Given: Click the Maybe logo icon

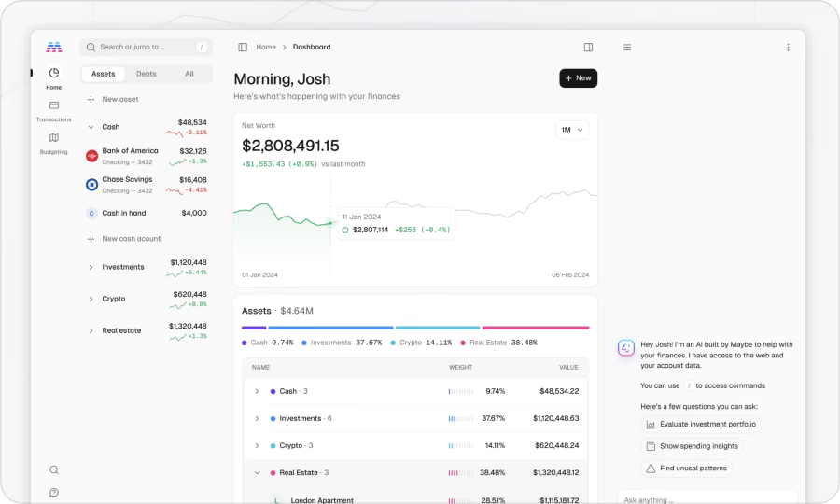Looking at the screenshot, I should (x=53, y=47).
